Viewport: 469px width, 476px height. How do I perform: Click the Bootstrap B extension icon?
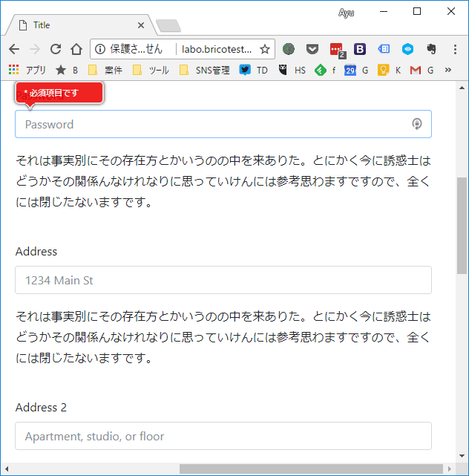[360, 49]
